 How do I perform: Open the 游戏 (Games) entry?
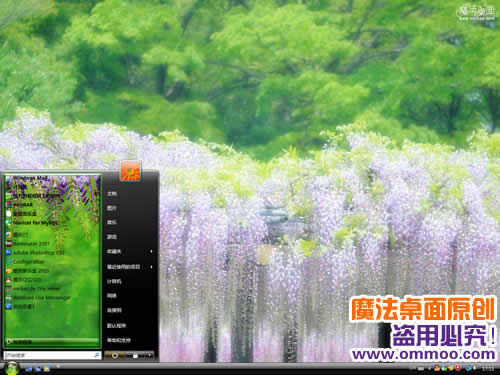(112, 237)
